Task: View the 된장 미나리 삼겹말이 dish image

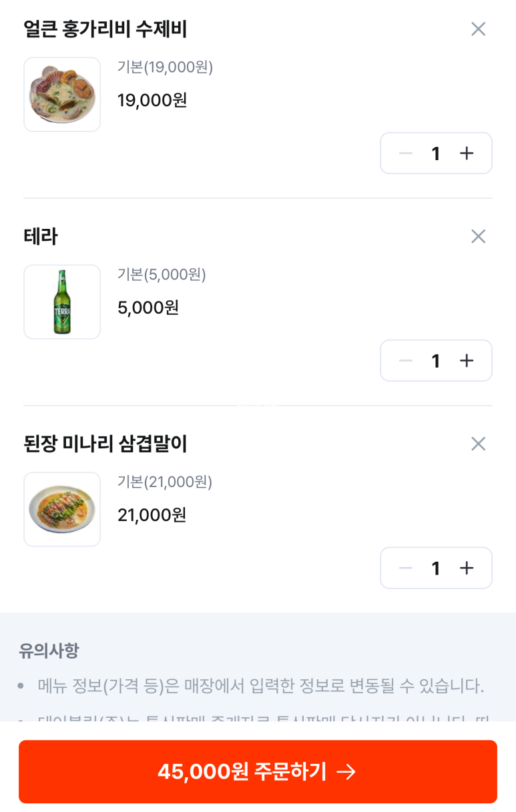Action: pyautogui.click(x=62, y=510)
